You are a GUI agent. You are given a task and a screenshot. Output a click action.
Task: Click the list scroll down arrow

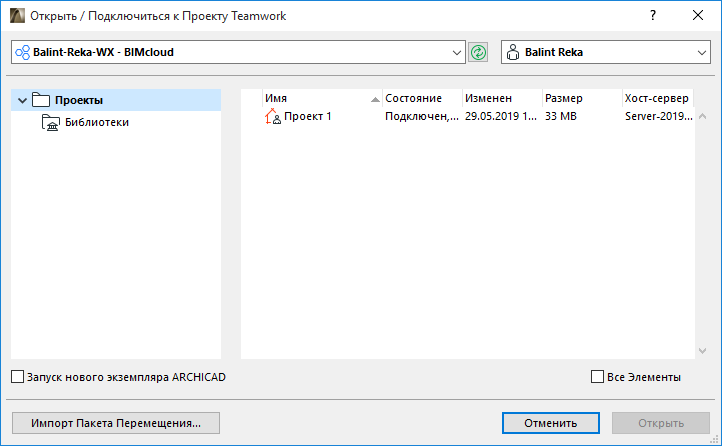[x=702, y=351]
